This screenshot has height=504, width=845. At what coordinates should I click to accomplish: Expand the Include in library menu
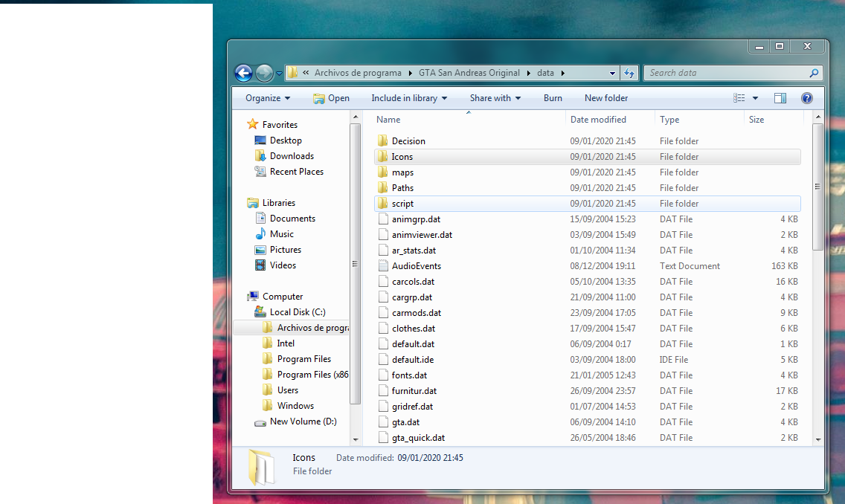tap(409, 98)
